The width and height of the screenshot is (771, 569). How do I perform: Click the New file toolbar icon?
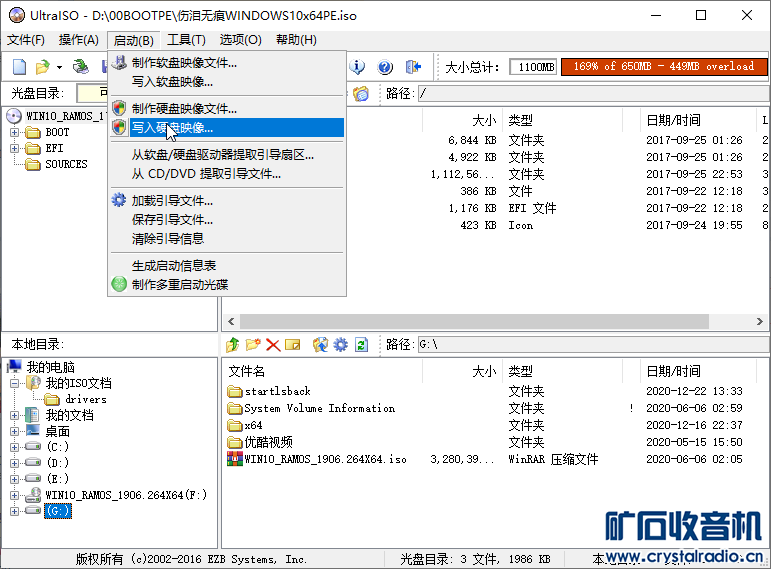tap(19, 66)
